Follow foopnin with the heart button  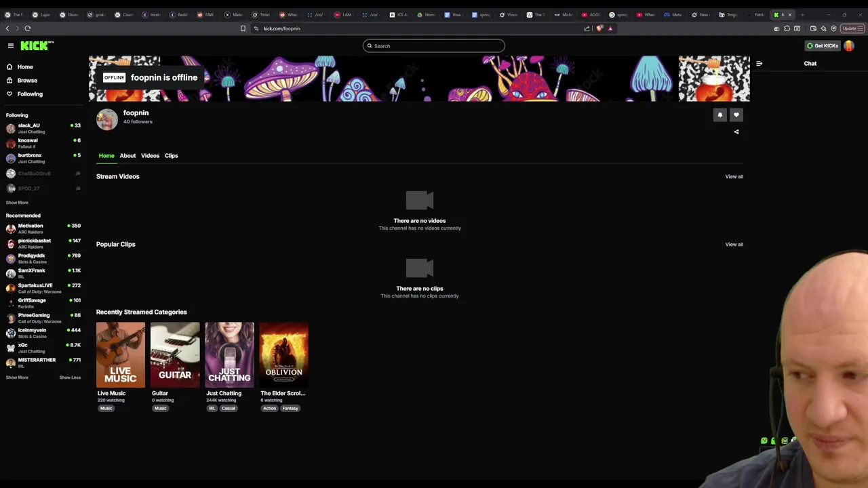[x=736, y=115]
